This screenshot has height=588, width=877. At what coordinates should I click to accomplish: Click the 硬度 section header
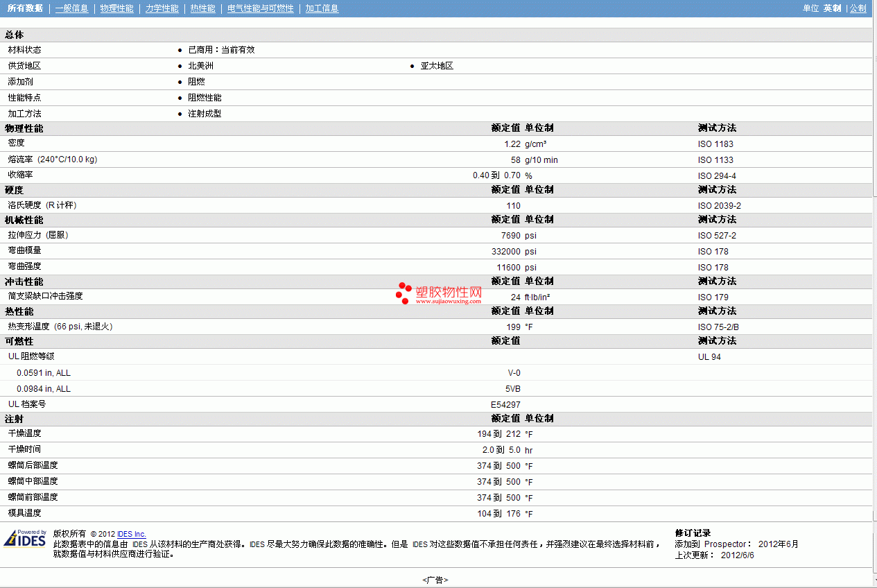coord(15,190)
